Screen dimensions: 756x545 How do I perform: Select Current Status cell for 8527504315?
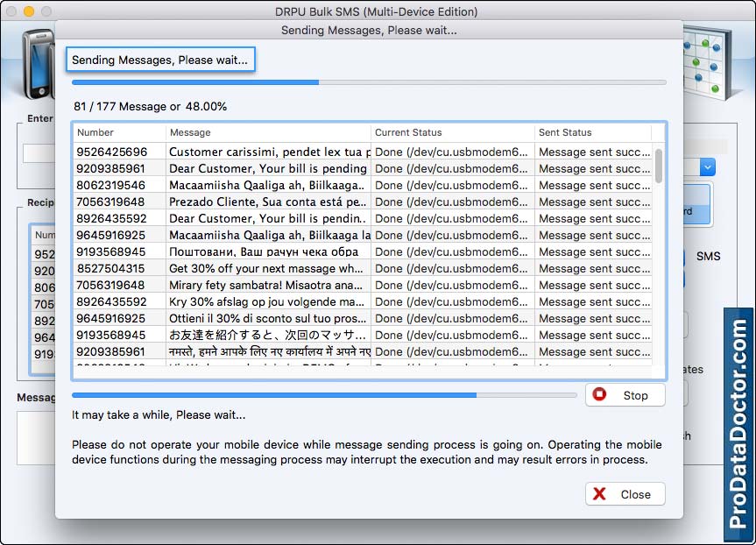tap(451, 268)
